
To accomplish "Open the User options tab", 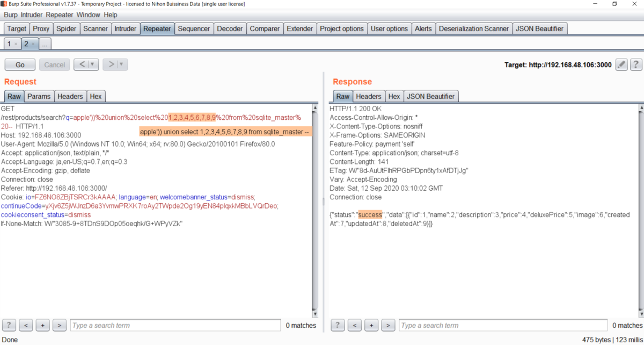I will coord(389,28).
